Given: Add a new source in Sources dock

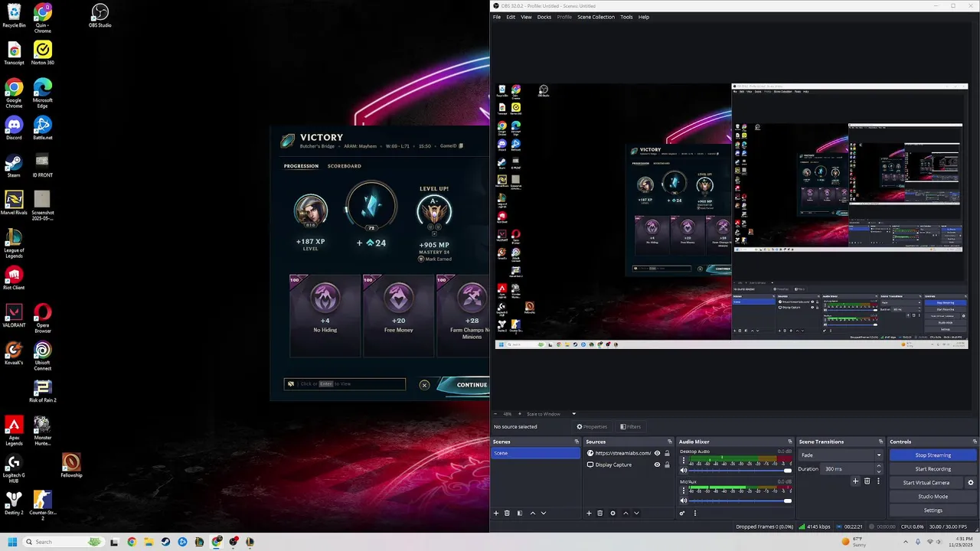Looking at the screenshot, I should [589, 514].
